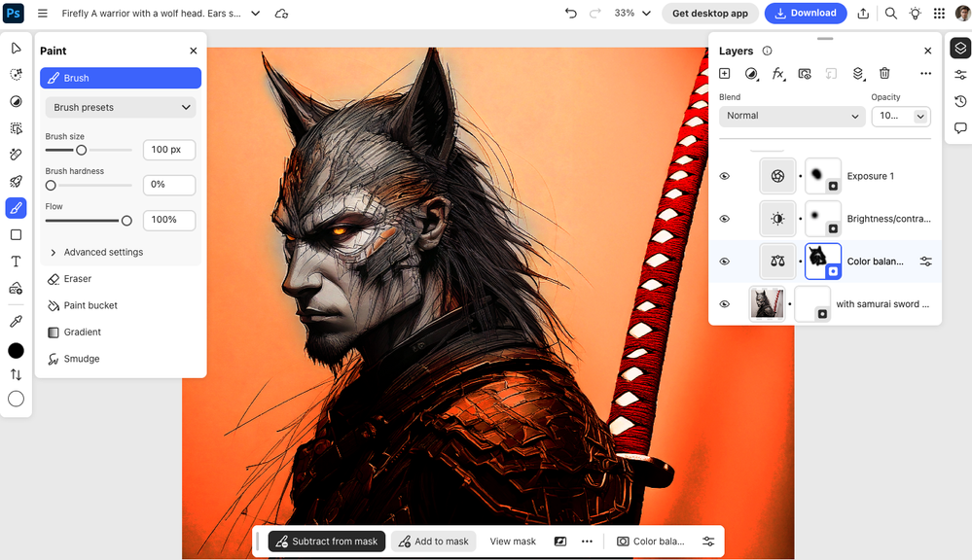Viewport: 972px width, 560px height.
Task: Redo the last action
Action: coord(595,13)
